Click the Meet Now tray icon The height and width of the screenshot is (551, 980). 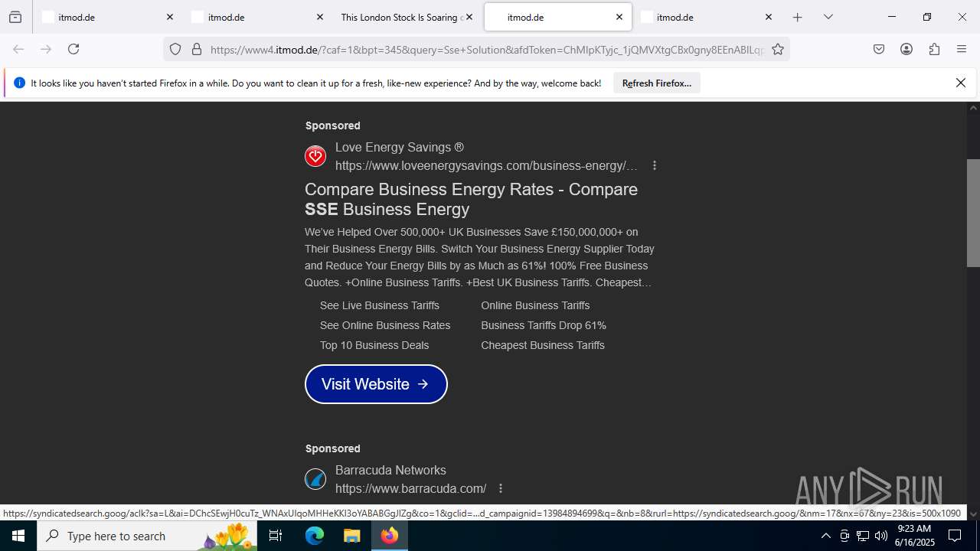pyautogui.click(x=844, y=536)
